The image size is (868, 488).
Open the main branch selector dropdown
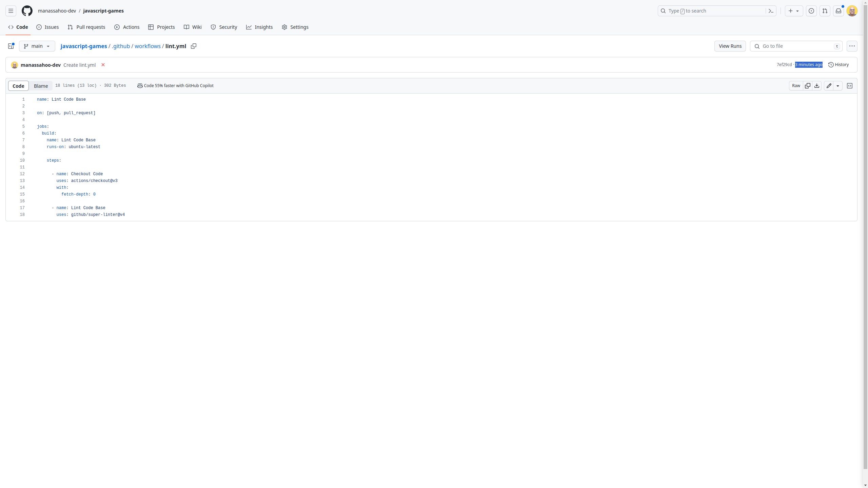(37, 46)
